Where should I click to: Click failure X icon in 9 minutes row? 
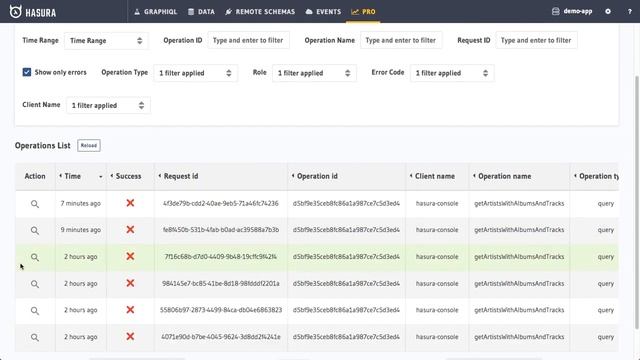[x=130, y=229]
